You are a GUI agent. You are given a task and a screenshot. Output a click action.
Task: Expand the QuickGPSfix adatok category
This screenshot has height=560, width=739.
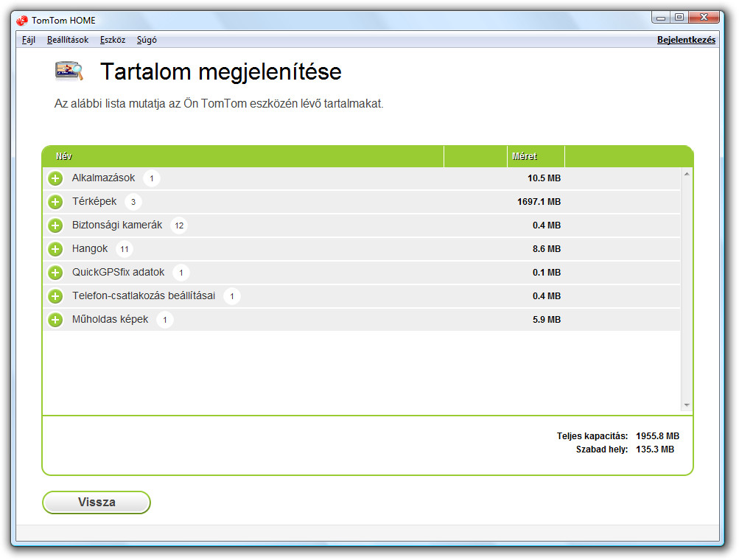click(55, 273)
